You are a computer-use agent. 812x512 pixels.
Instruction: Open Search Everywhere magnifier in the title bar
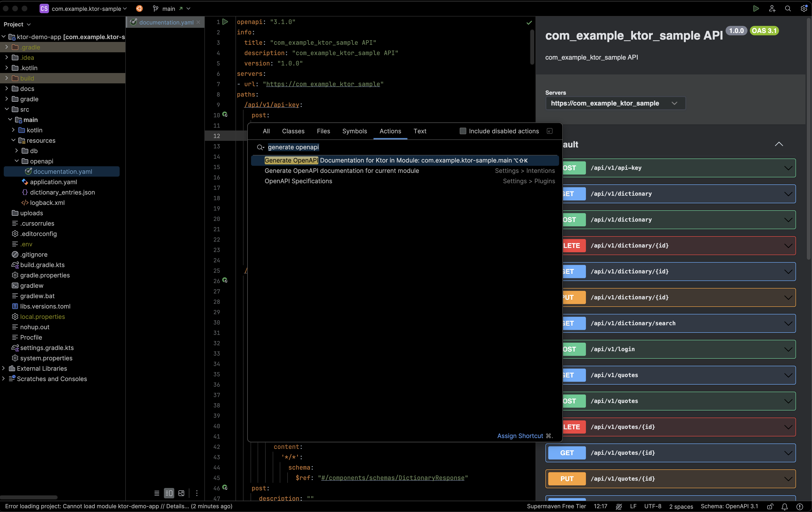[788, 8]
